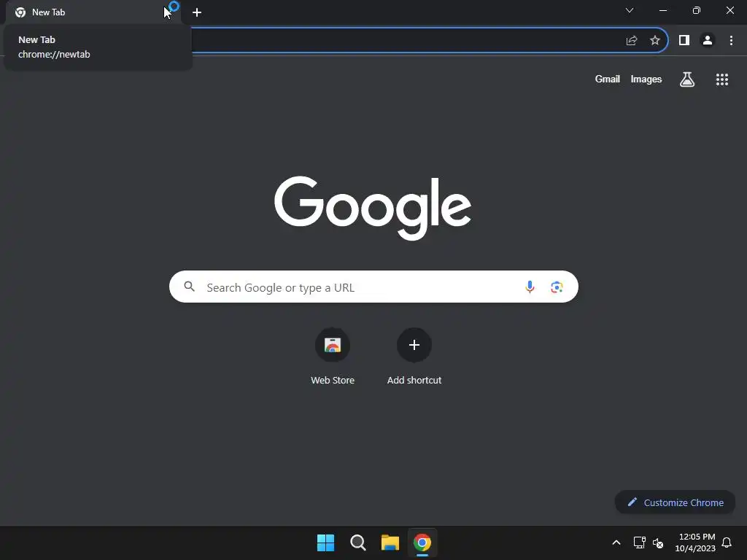747x560 pixels.
Task: Open the notifications bell
Action: tap(727, 542)
